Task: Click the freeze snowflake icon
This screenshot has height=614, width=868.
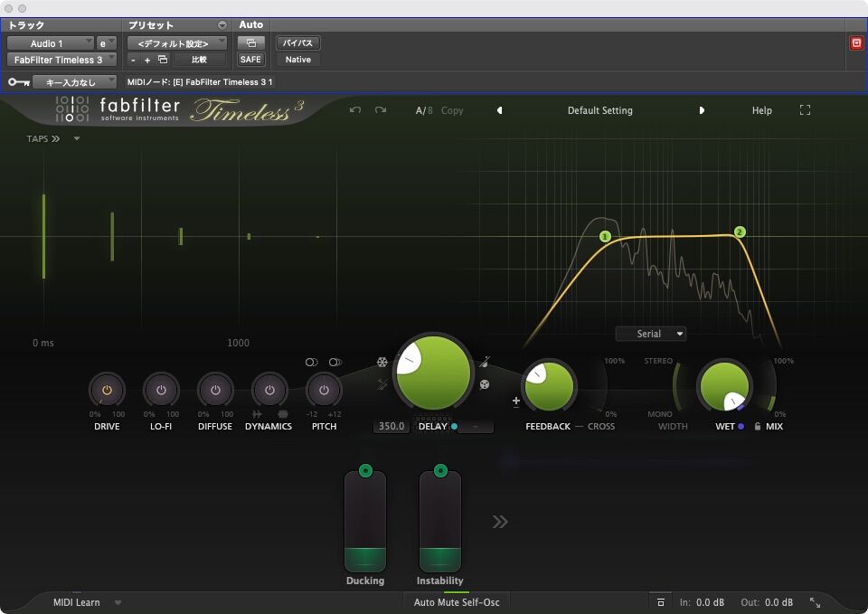Action: click(382, 362)
